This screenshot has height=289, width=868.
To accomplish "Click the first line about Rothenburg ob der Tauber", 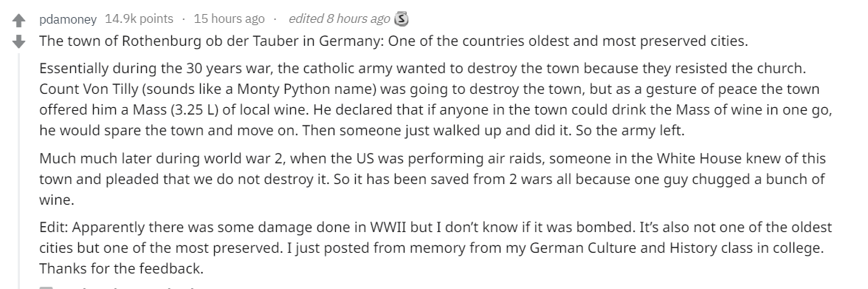I will 393,41.
